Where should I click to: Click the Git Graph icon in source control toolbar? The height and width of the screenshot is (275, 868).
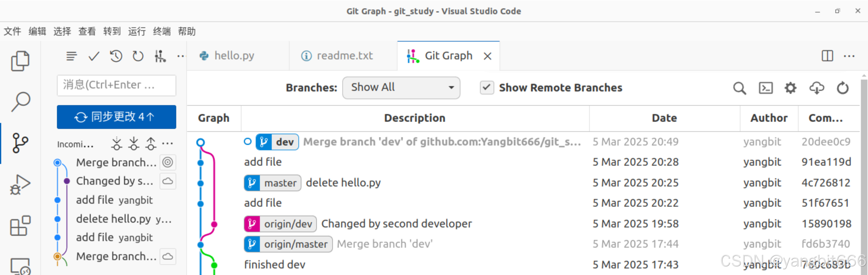(x=160, y=56)
